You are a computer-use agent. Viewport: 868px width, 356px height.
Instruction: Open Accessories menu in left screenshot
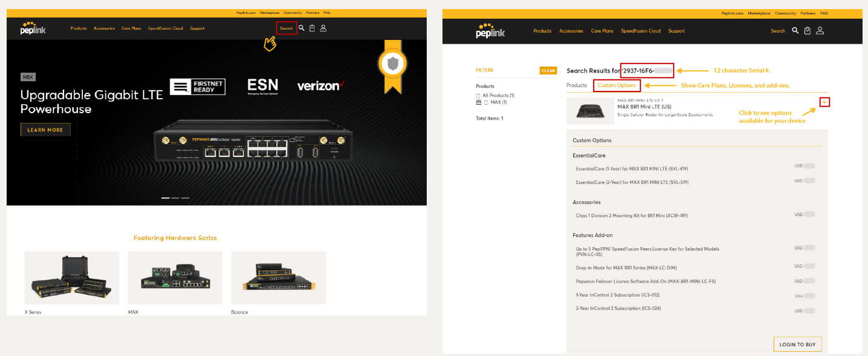click(x=104, y=28)
